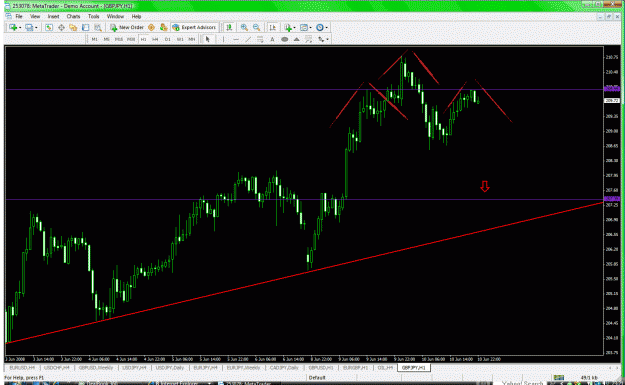
Task: Zoom out on the chart
Action: pyautogui.click(x=257, y=28)
